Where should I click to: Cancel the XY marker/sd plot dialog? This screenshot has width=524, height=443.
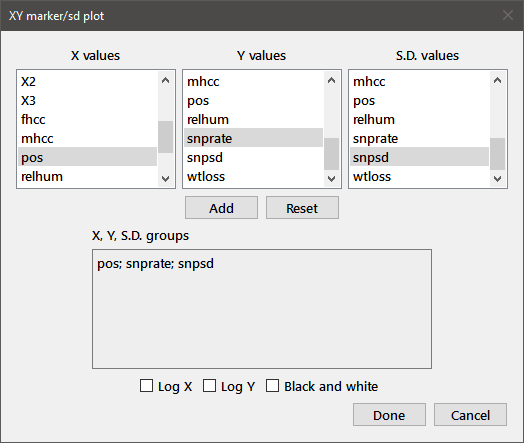click(471, 415)
